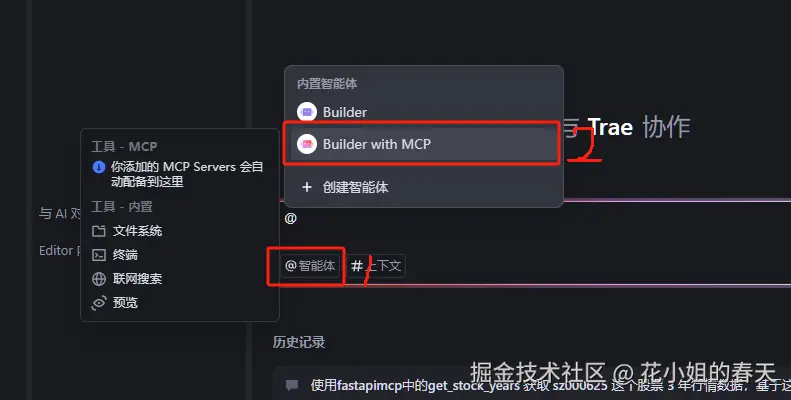Select Builder with MCP agent

424,144
